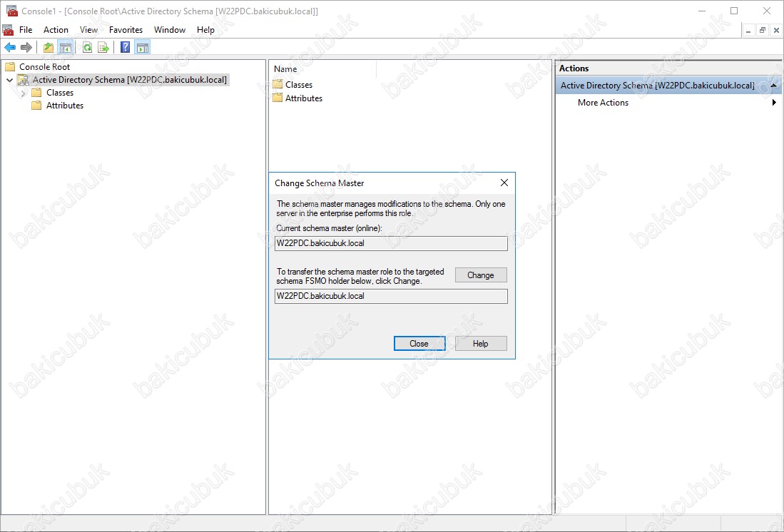Select the Attributes label in the console tree
Viewport: 784px width, 532px height.
click(x=65, y=106)
